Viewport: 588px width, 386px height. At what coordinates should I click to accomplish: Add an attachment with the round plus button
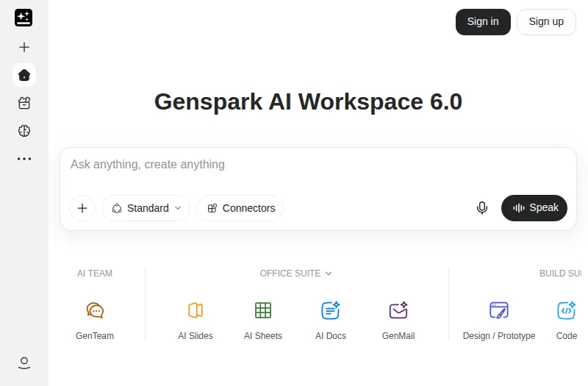[x=82, y=208]
